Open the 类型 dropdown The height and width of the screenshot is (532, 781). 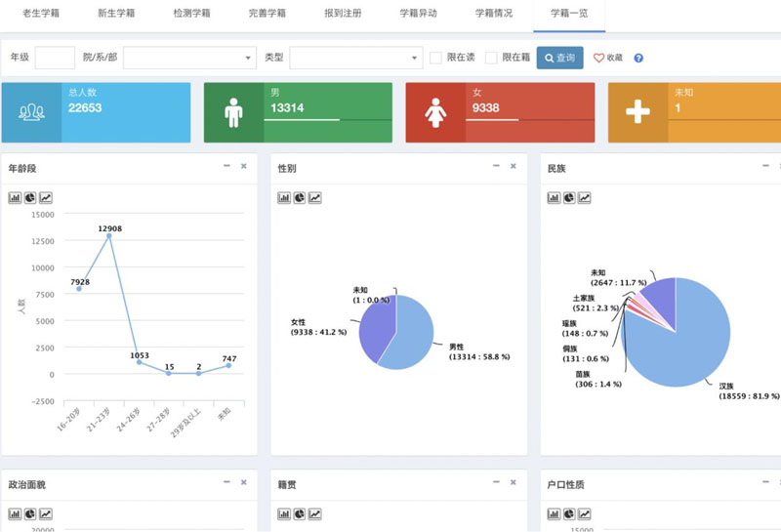[x=354, y=58]
